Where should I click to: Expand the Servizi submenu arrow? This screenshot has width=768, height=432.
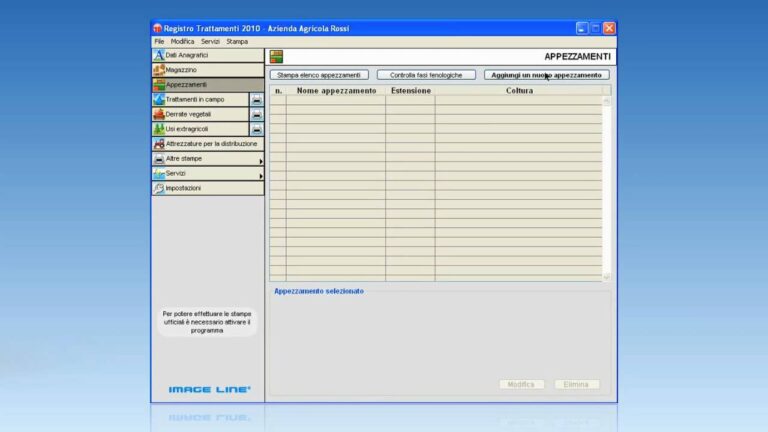pos(261,176)
